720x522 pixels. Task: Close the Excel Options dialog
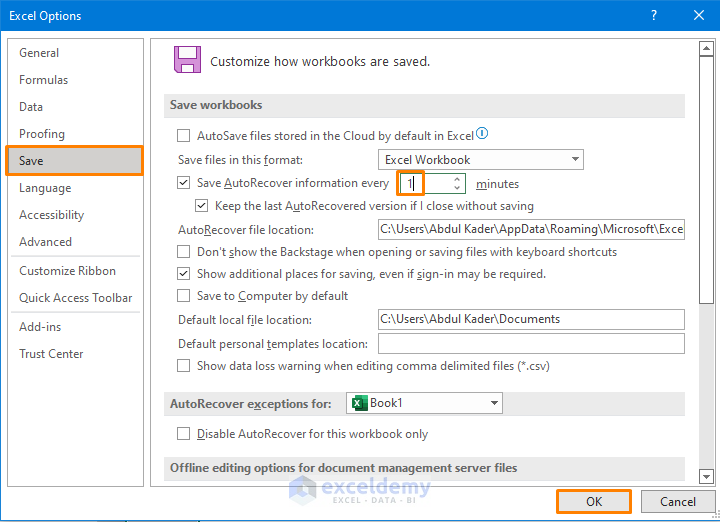(698, 15)
